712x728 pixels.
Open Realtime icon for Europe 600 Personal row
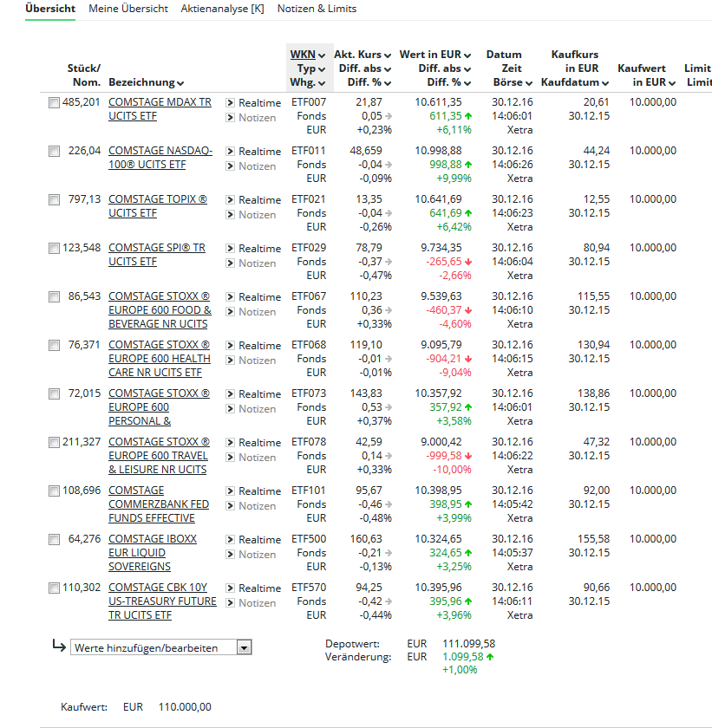click(x=230, y=393)
